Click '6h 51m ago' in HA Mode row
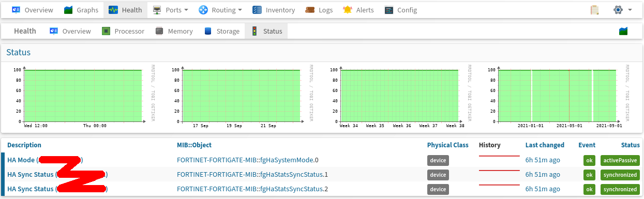Image resolution: width=644 pixels, height=199 pixels. pos(543,160)
